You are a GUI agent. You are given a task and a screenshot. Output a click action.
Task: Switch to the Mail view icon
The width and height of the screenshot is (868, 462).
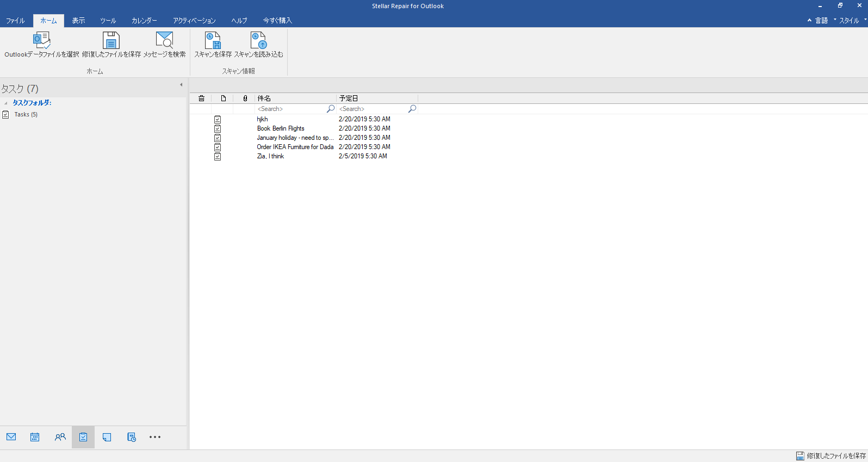(11, 437)
